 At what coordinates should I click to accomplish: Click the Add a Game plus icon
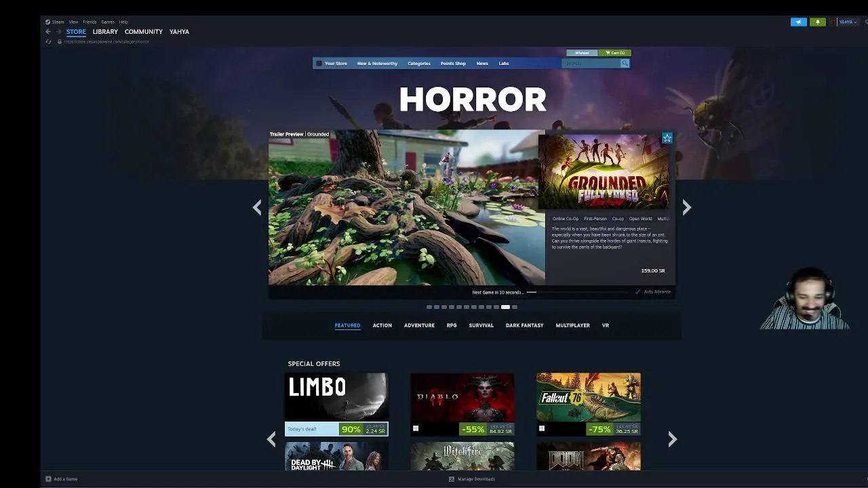coord(48,479)
